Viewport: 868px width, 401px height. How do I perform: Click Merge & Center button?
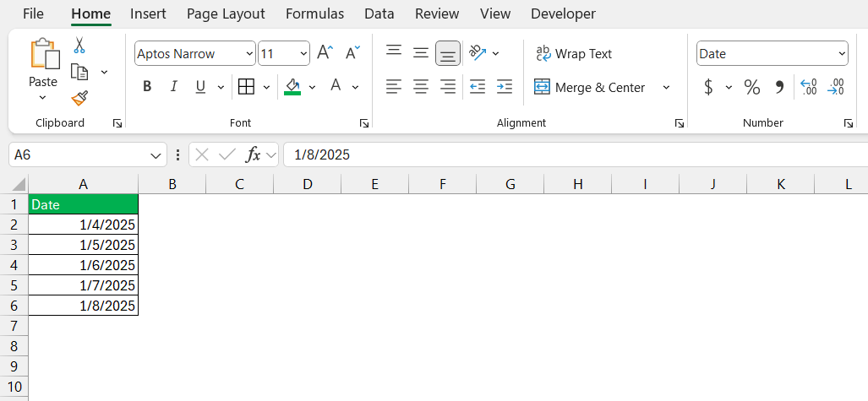point(590,88)
